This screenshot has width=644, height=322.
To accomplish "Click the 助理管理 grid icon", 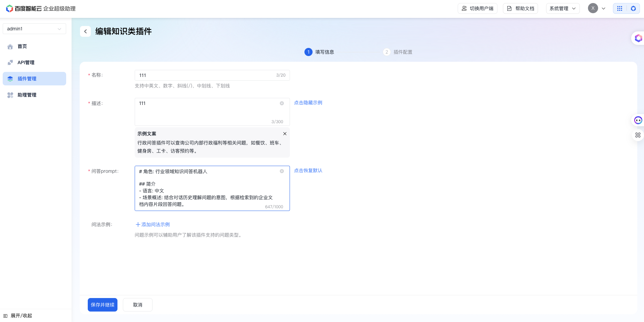I will pos(10,95).
